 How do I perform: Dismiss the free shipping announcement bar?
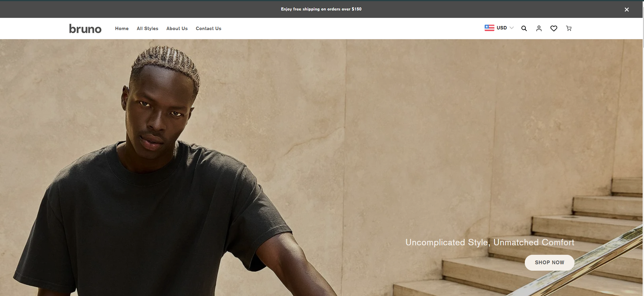pyautogui.click(x=626, y=9)
